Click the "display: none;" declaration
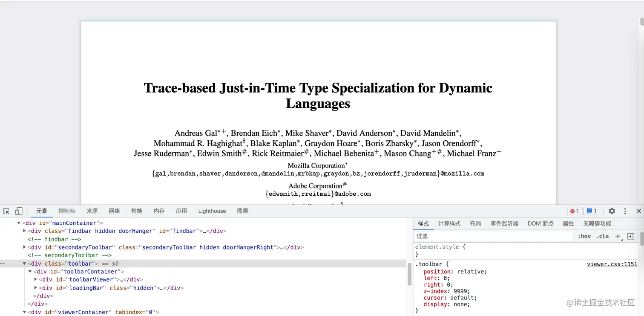 coord(447,304)
